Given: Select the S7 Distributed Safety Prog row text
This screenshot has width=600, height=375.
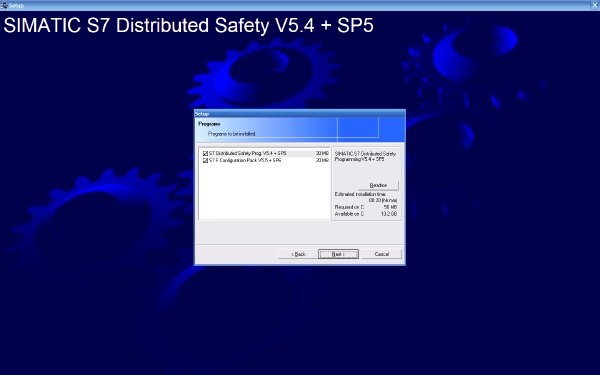Looking at the screenshot, I should click(x=247, y=153).
